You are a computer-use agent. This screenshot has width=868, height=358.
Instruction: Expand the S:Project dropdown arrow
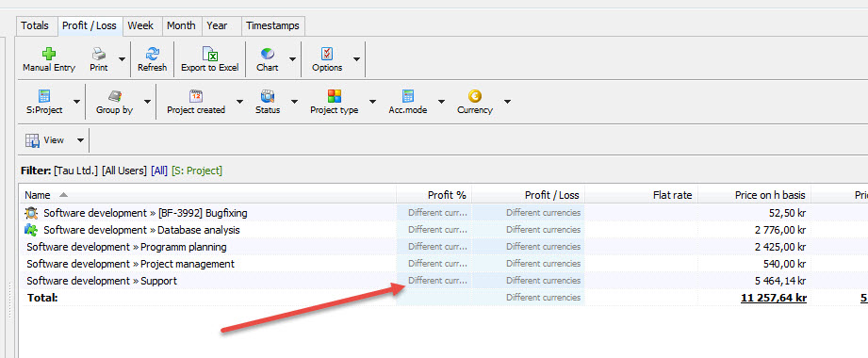(x=76, y=101)
